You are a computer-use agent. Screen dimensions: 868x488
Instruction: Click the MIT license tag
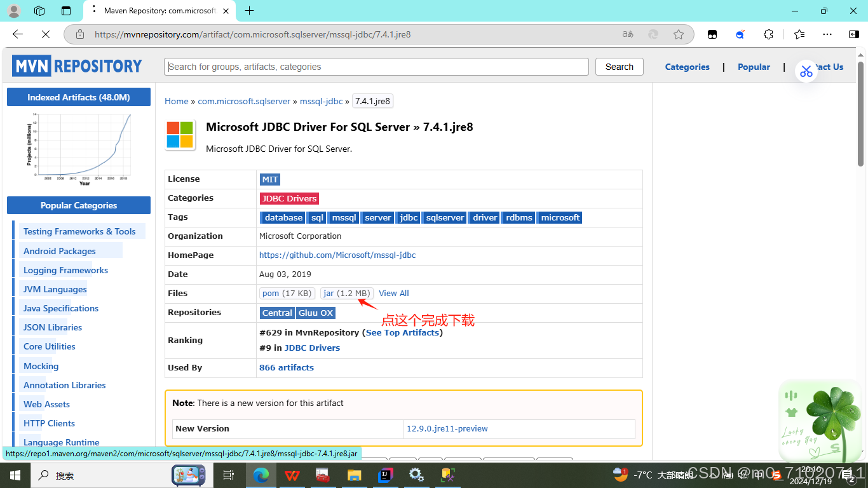pos(270,179)
